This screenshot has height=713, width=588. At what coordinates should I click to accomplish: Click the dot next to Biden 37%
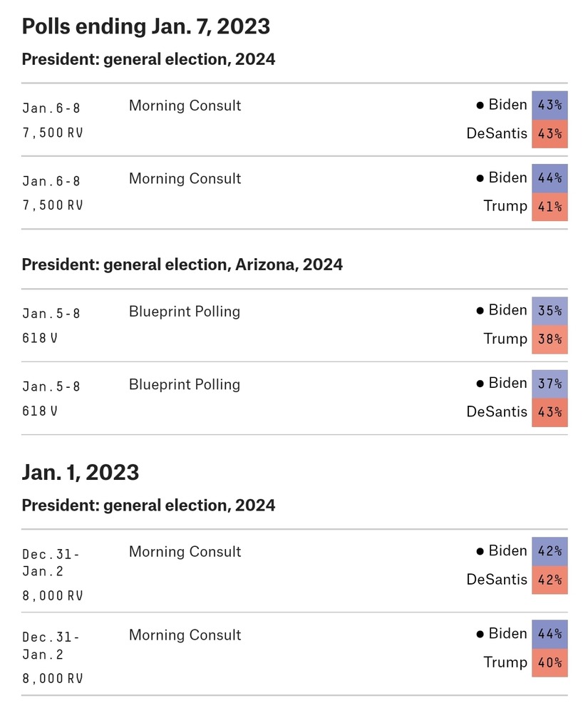pos(480,384)
